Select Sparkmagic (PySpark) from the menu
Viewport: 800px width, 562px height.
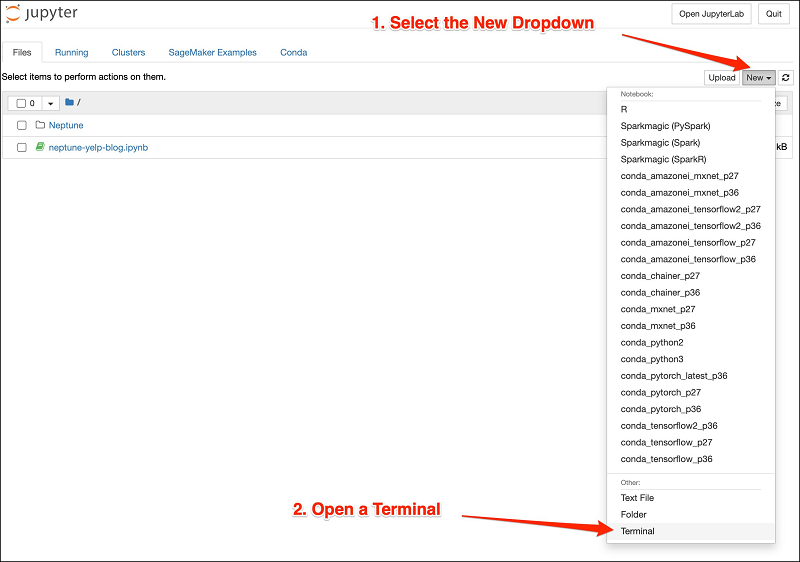click(691, 126)
